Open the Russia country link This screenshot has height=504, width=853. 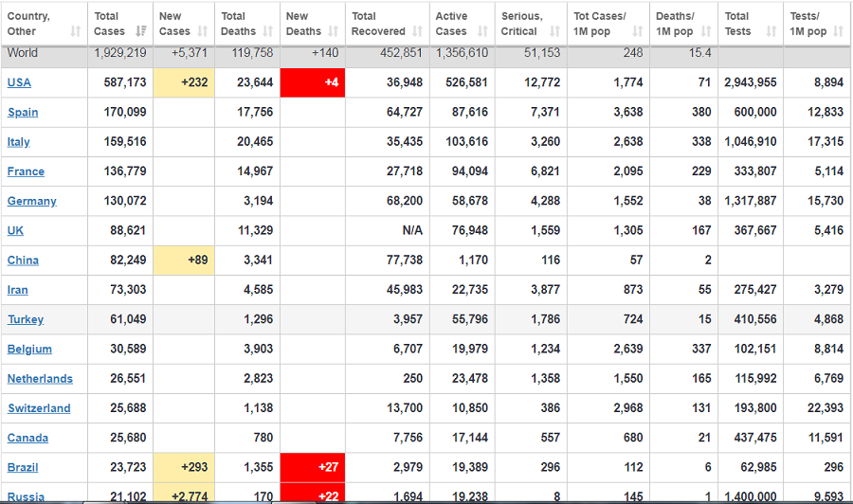tap(27, 497)
